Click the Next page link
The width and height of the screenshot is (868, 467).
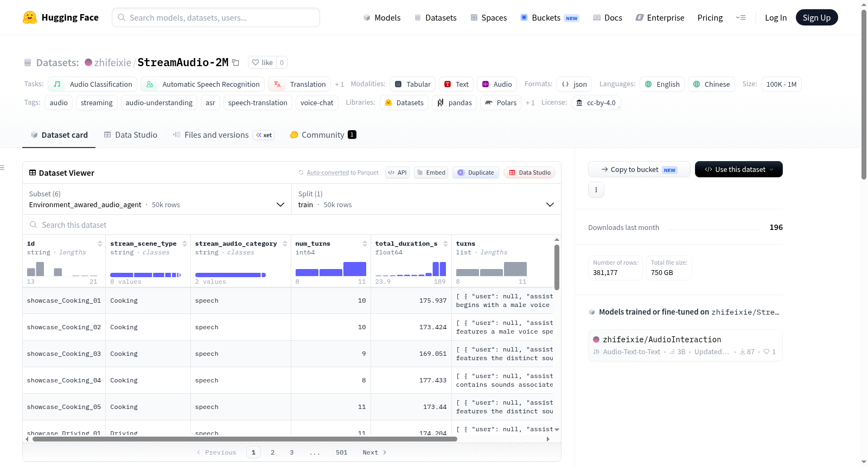(374, 452)
